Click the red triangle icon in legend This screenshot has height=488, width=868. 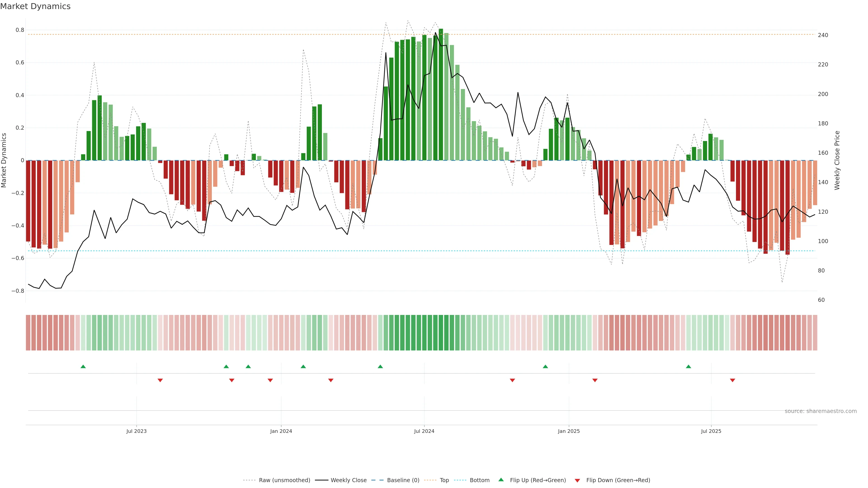[x=577, y=481]
